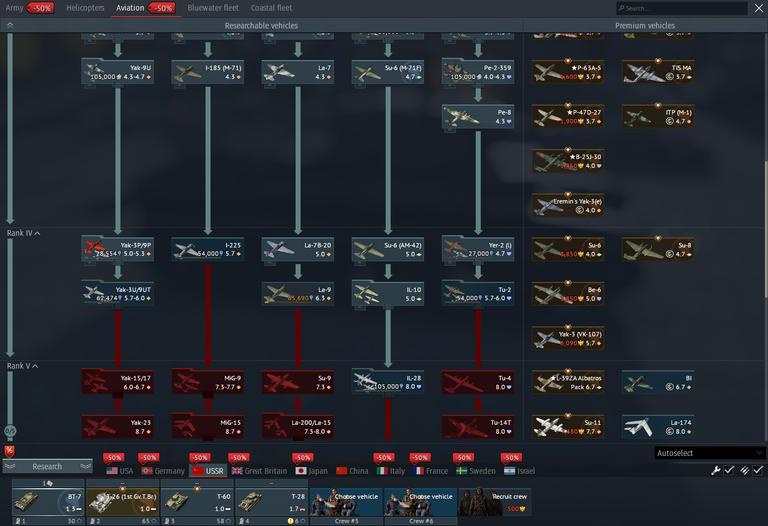Select the premium P-63A-5 card

pyautogui.click(x=568, y=72)
